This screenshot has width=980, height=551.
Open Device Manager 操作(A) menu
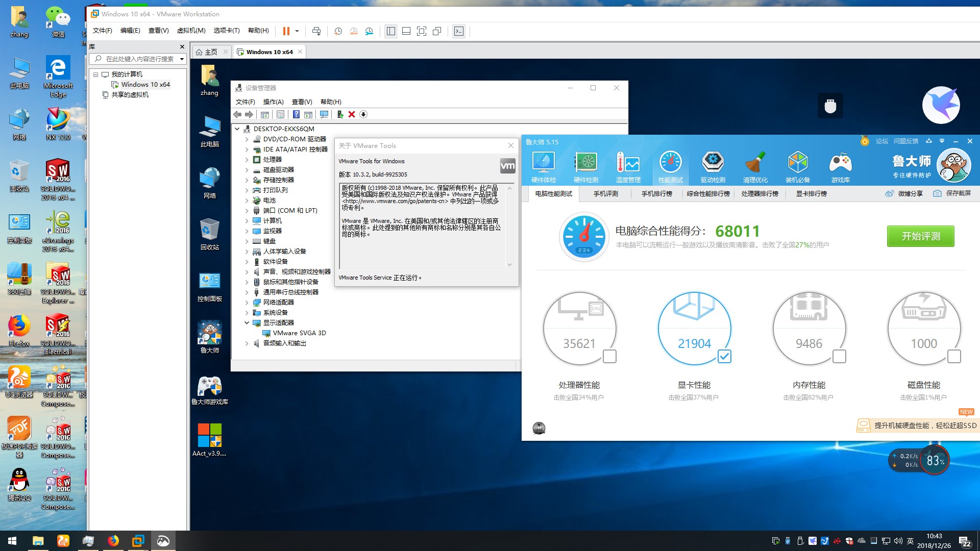tap(273, 102)
